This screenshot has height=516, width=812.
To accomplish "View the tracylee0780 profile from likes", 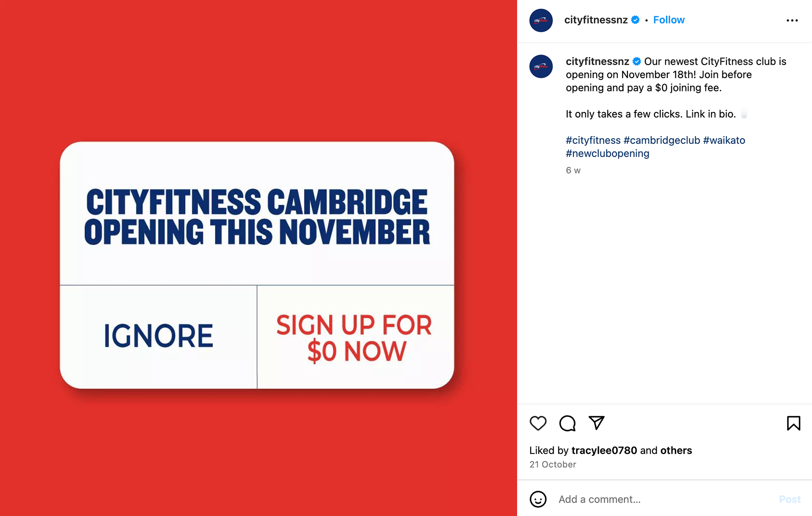I will click(x=604, y=450).
